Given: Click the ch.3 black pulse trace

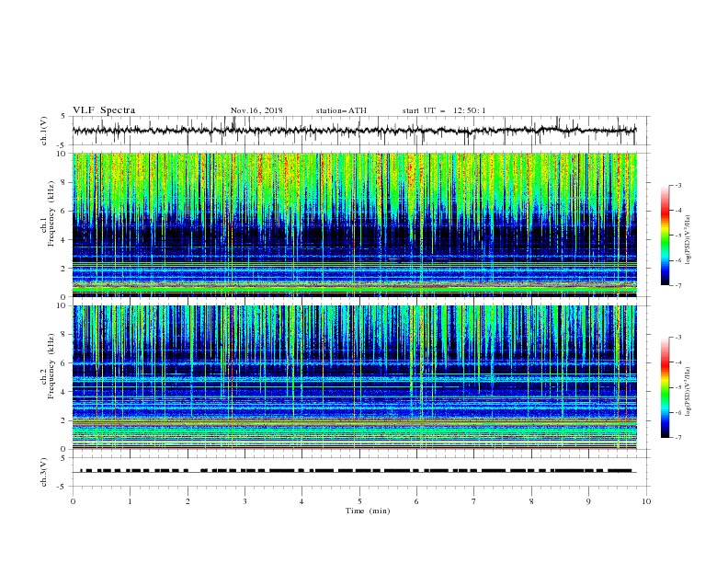Looking at the screenshot, I should click(357, 471).
